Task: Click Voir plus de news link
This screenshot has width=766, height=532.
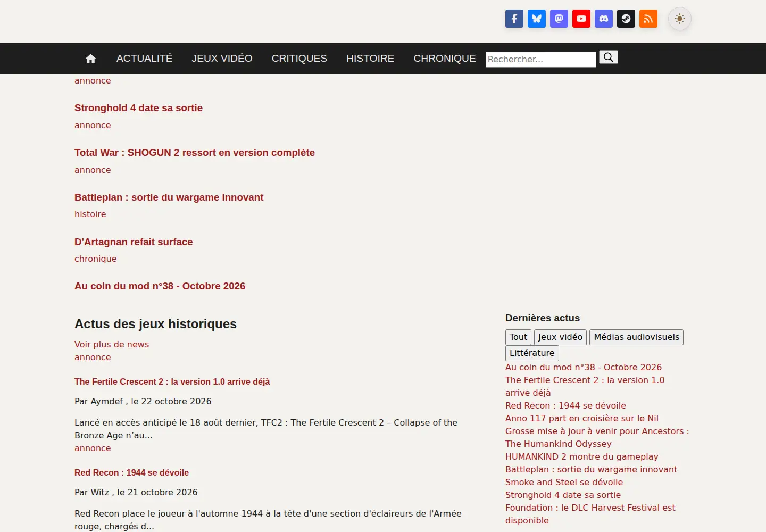Action: [x=112, y=345]
